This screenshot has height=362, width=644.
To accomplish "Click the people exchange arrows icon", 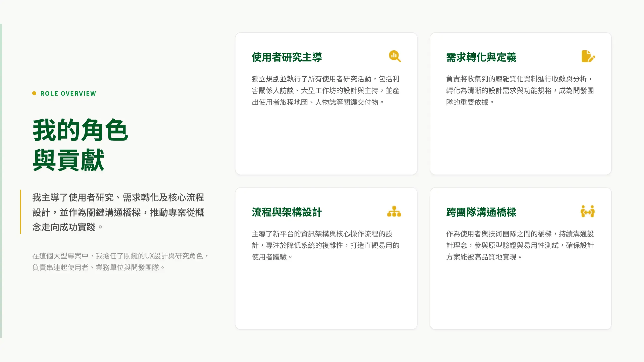I will click(588, 211).
